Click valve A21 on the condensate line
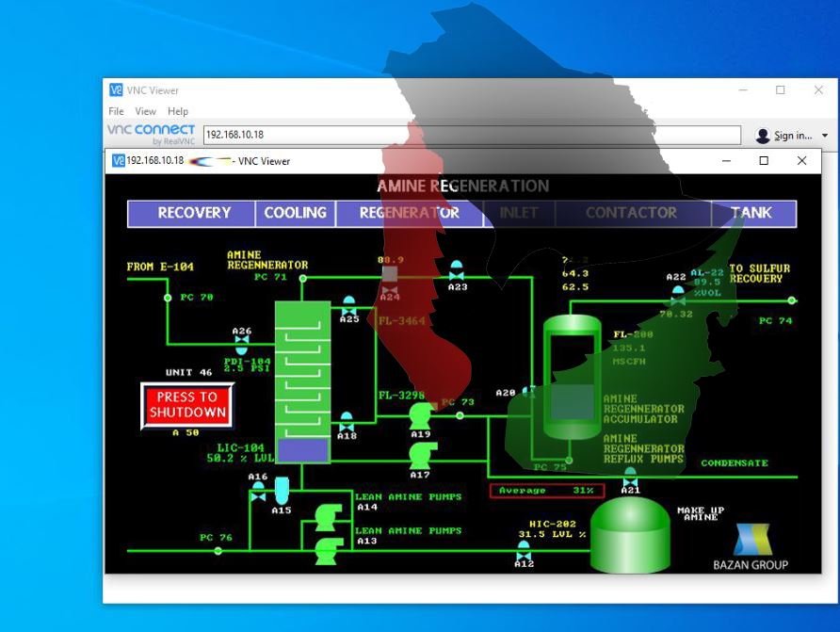The width and height of the screenshot is (840, 632). click(630, 477)
